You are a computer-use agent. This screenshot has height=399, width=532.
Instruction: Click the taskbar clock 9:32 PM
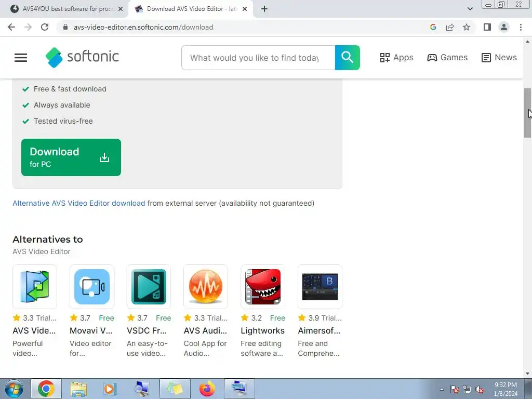[506, 385]
